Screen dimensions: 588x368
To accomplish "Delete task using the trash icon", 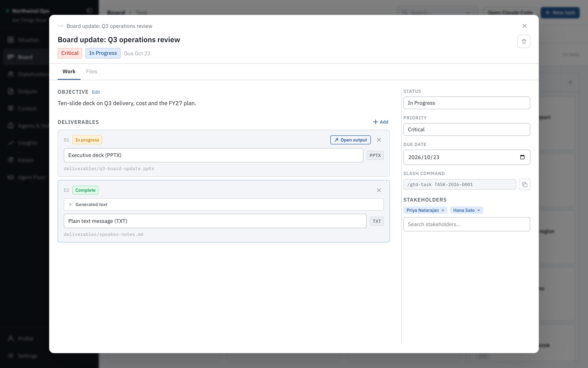I will pos(524,41).
